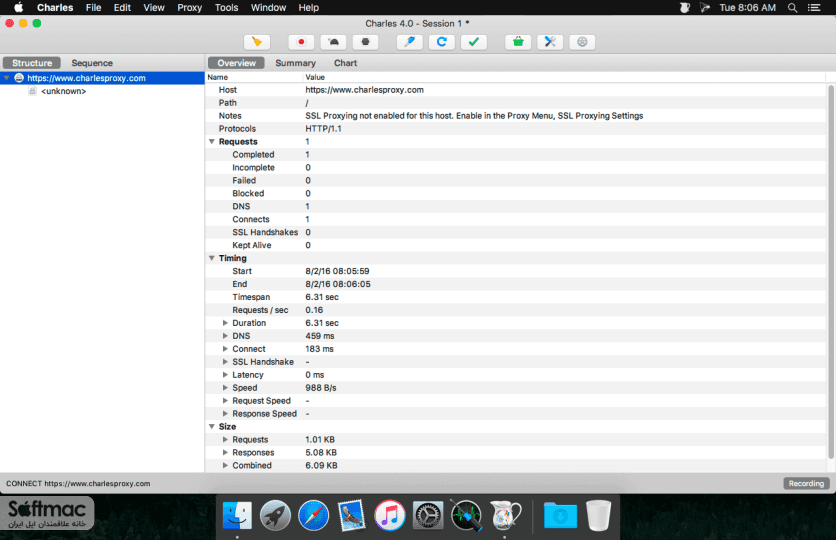Open the Help menu
The width and height of the screenshot is (836, 540).
click(308, 7)
